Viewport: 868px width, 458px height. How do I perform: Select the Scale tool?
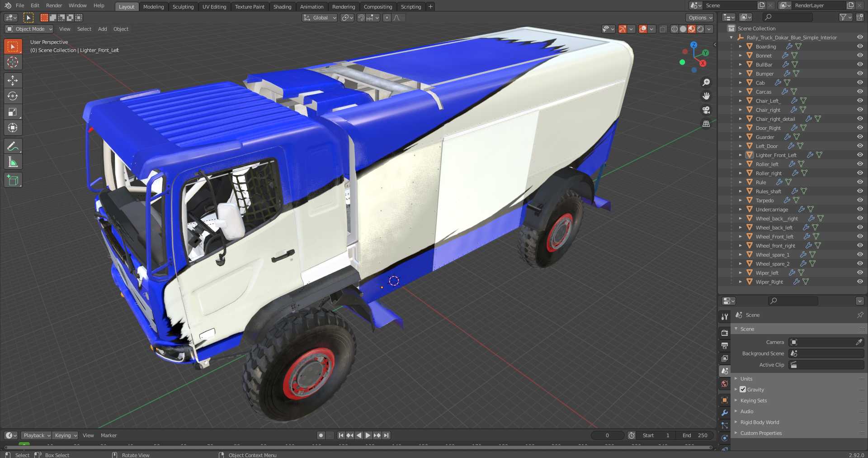click(13, 112)
